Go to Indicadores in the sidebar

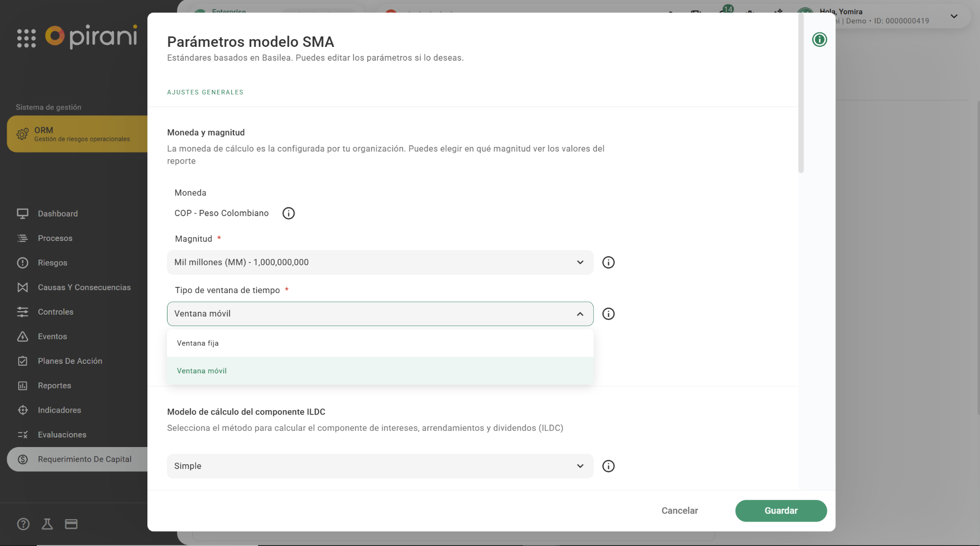tap(59, 410)
